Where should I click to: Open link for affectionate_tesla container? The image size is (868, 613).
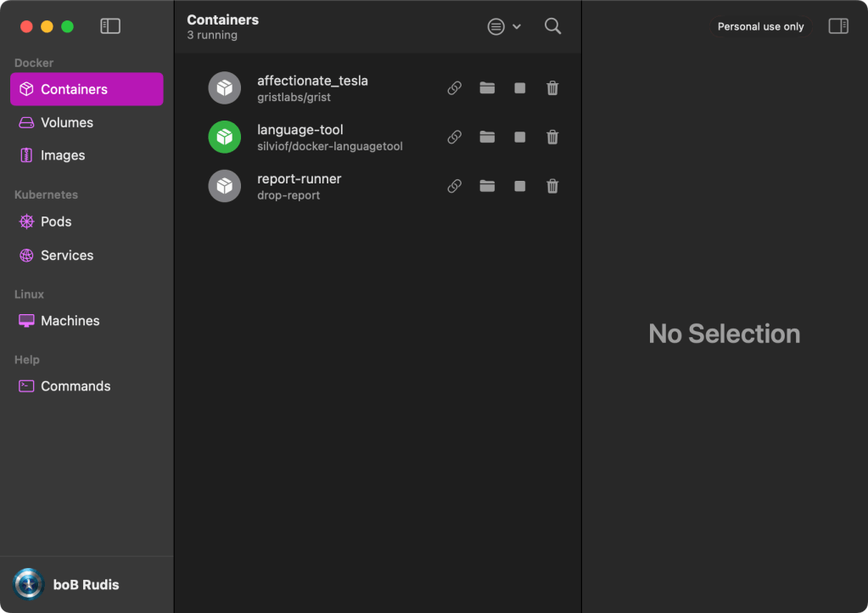coord(455,88)
